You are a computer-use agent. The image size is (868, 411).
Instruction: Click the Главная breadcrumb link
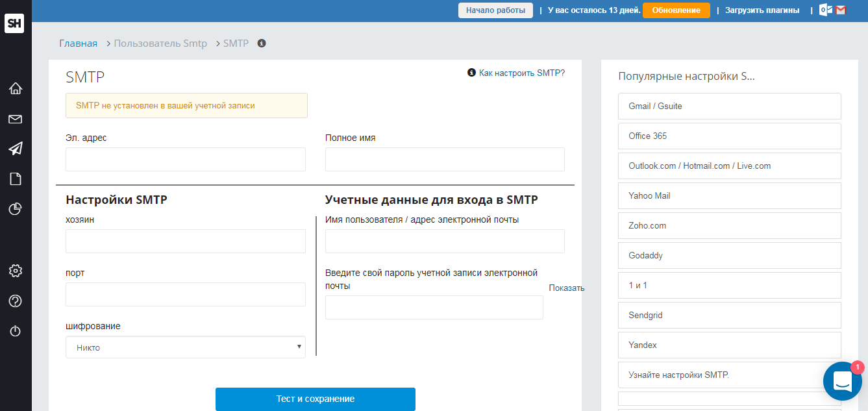78,44
